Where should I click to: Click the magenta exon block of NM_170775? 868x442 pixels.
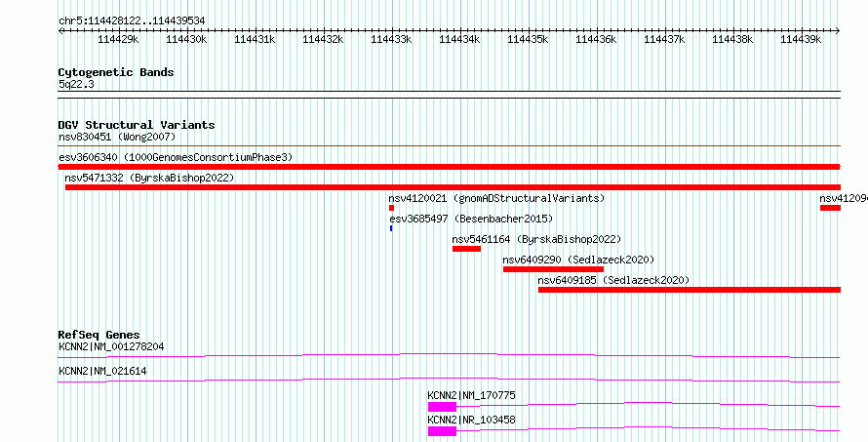coord(443,407)
